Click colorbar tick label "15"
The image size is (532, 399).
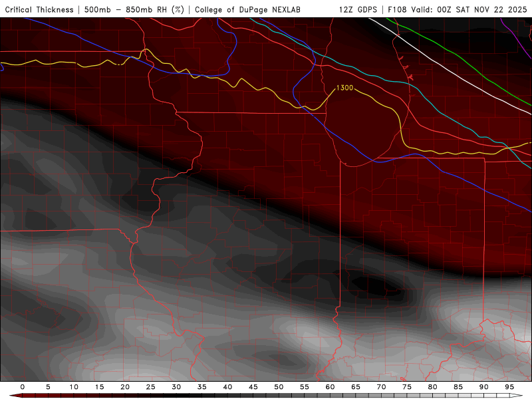(x=99, y=387)
